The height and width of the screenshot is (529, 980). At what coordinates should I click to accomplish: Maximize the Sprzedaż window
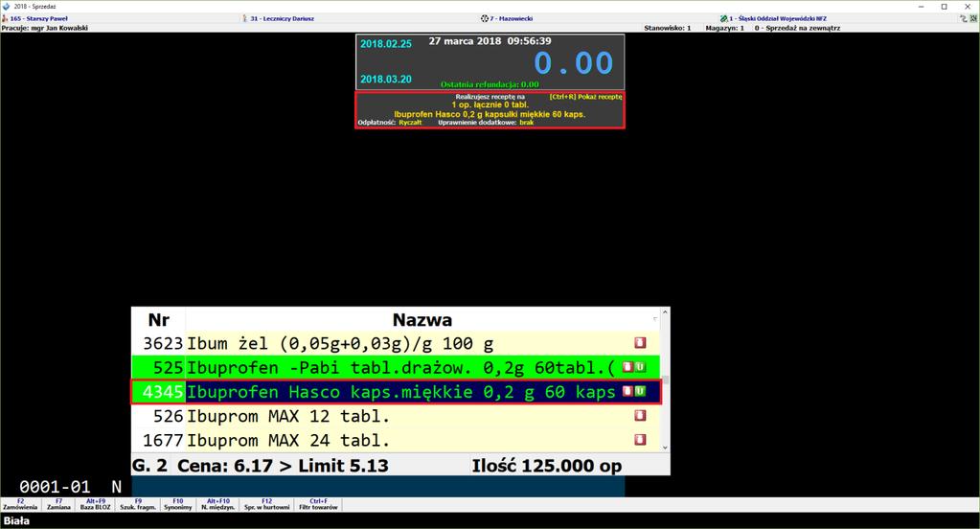pos(944,7)
